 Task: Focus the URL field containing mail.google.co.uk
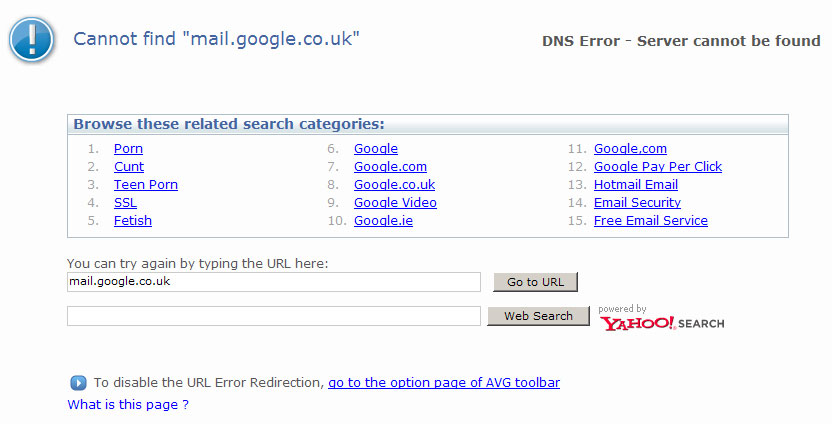click(x=274, y=282)
